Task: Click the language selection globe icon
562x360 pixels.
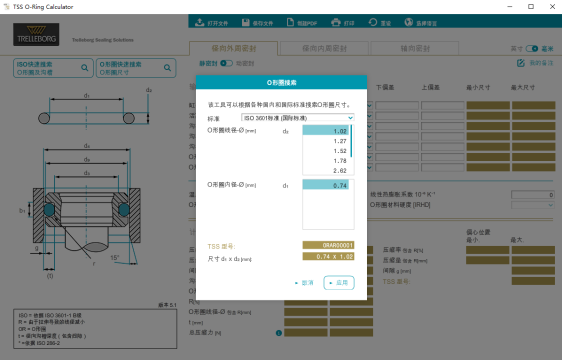Action: (409, 23)
